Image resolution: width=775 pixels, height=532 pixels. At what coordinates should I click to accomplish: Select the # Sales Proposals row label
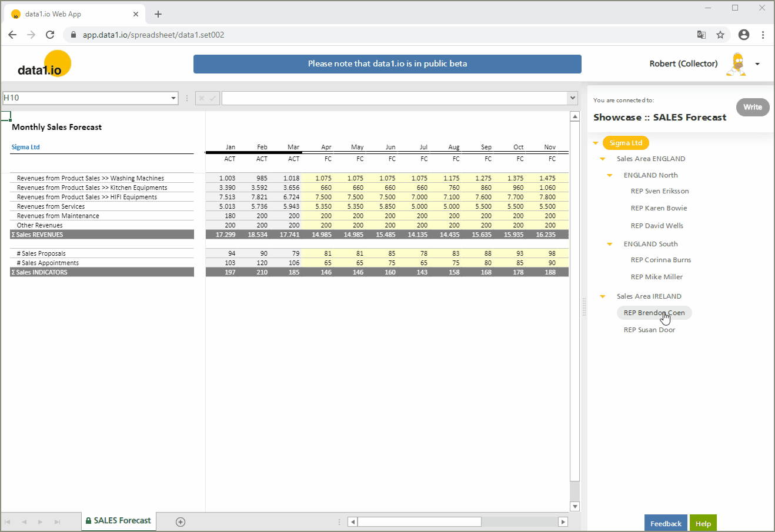point(41,253)
